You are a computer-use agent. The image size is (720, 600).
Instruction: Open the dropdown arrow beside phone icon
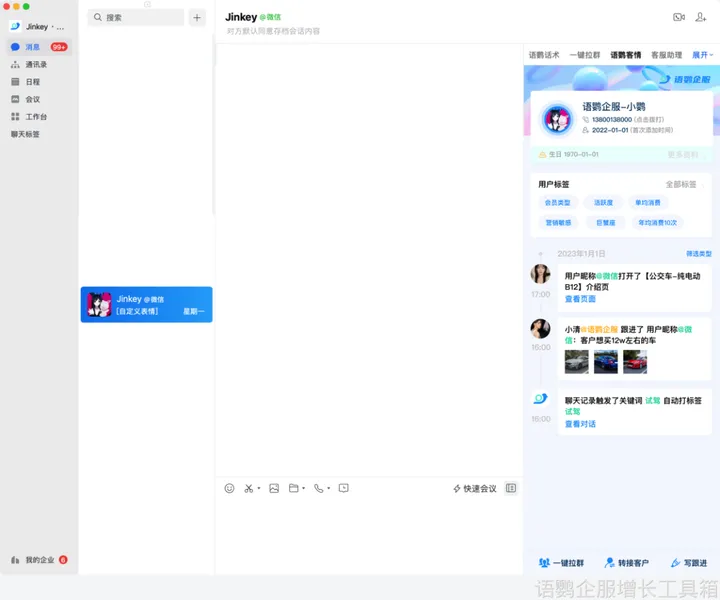[x=329, y=489]
